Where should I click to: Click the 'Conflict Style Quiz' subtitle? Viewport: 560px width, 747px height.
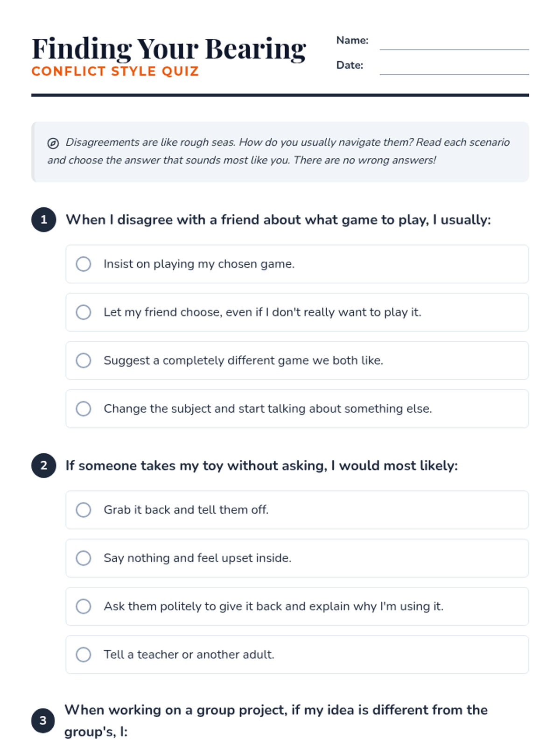(115, 71)
